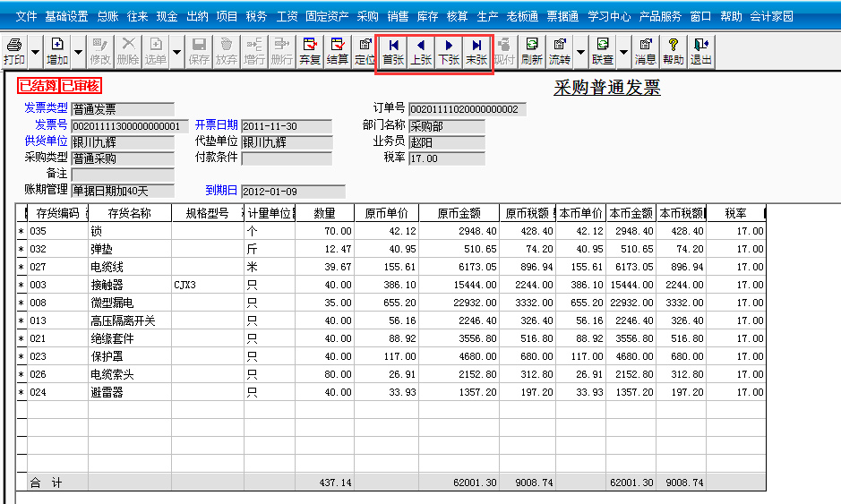Click the 刷新 (Refresh) icon
This screenshot has height=504, width=841.
(x=532, y=52)
